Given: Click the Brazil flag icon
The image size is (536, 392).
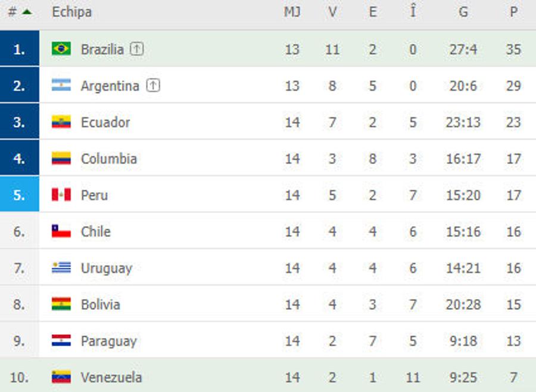Looking at the screenshot, I should tap(61, 49).
